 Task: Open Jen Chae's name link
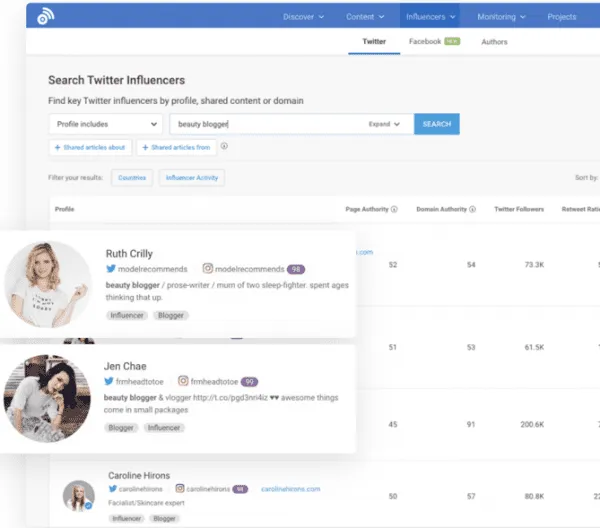click(125, 366)
